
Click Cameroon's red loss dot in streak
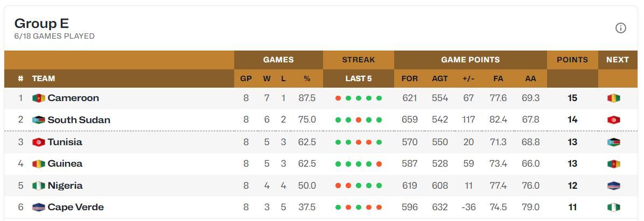coord(338,98)
